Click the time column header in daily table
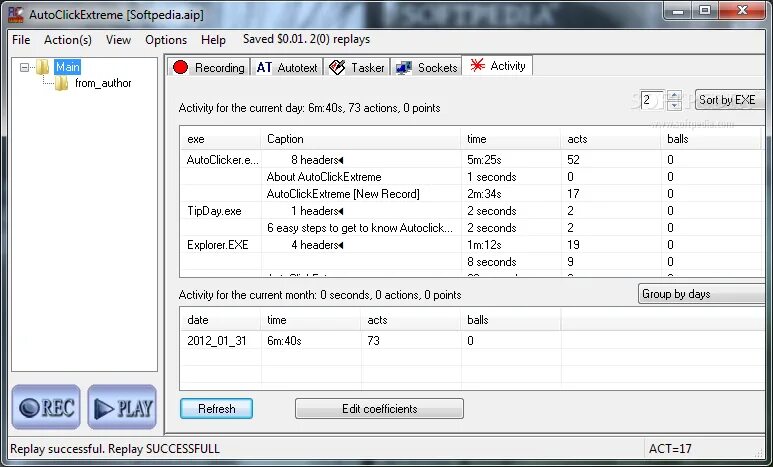Viewport: 773px width, 467px height. pos(510,139)
